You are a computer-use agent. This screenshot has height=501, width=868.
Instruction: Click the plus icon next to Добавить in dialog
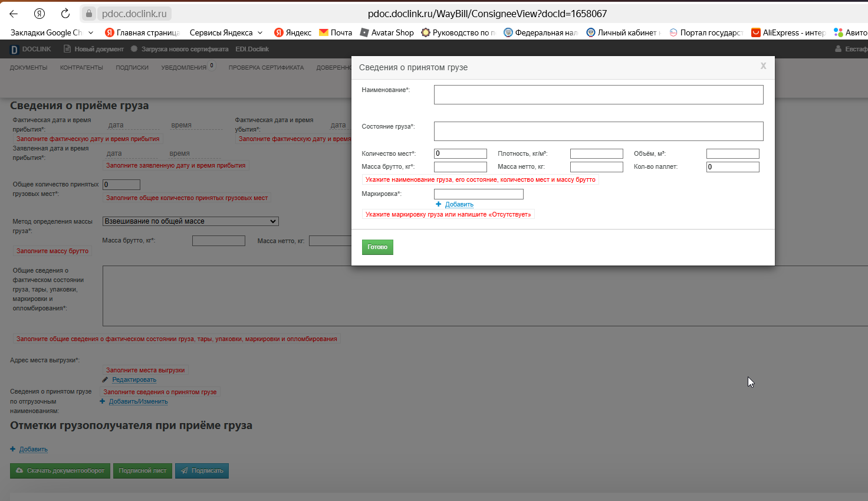[x=439, y=204]
